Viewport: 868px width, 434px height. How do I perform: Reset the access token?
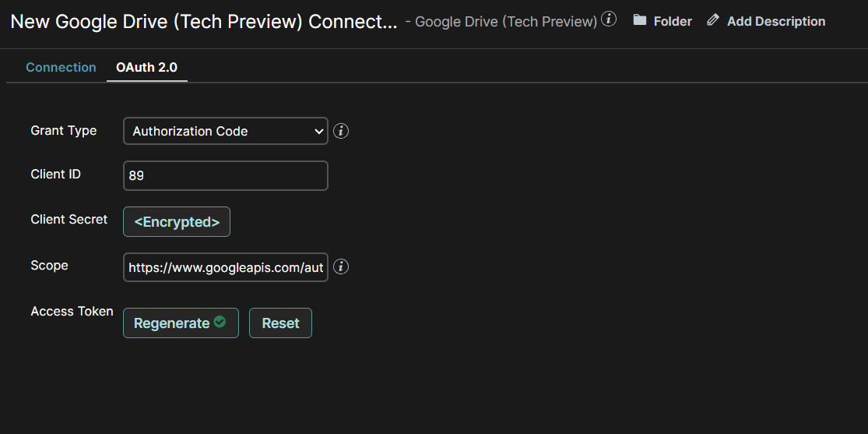(x=280, y=323)
